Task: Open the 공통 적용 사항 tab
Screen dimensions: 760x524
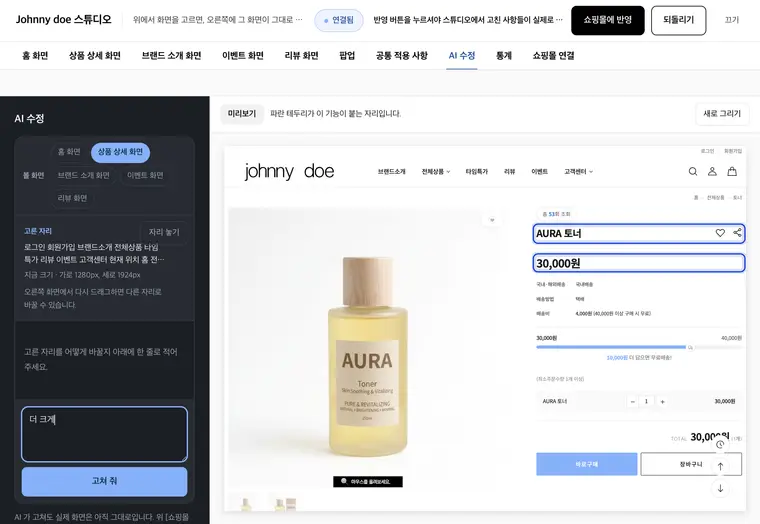Action: click(x=401, y=56)
